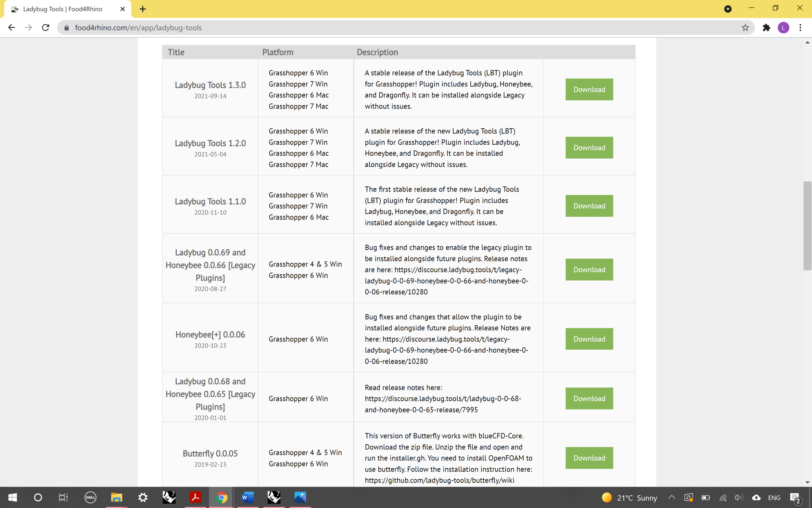Screen dimensions: 812x508
Task: Click the Download button for Butterfly 0.0.05
Action: point(589,458)
